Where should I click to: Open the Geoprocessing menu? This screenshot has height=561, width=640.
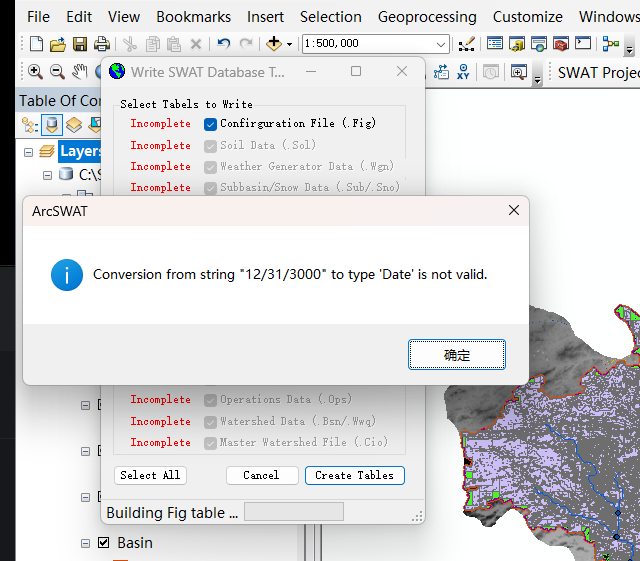pyautogui.click(x=427, y=17)
